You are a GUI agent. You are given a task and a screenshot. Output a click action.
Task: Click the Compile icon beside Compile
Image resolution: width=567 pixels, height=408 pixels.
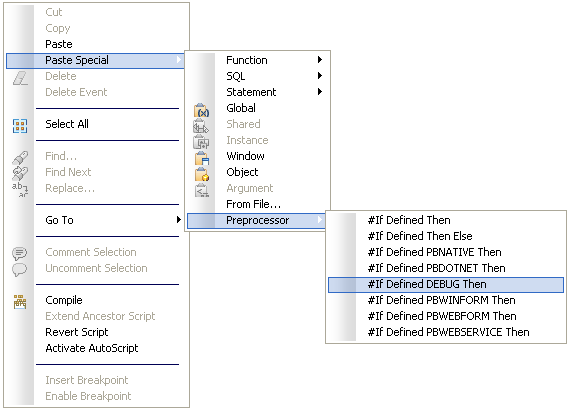[x=20, y=302]
